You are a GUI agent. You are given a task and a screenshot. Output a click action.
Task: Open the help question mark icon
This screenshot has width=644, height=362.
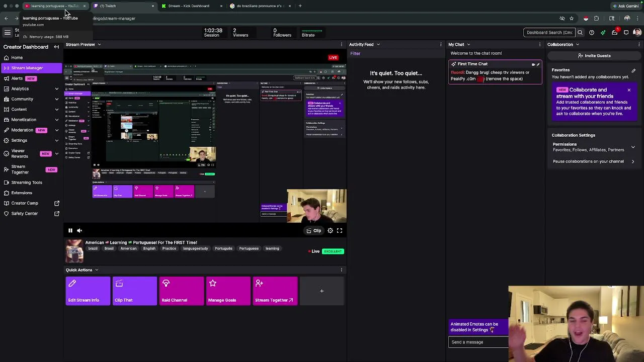pos(592,32)
